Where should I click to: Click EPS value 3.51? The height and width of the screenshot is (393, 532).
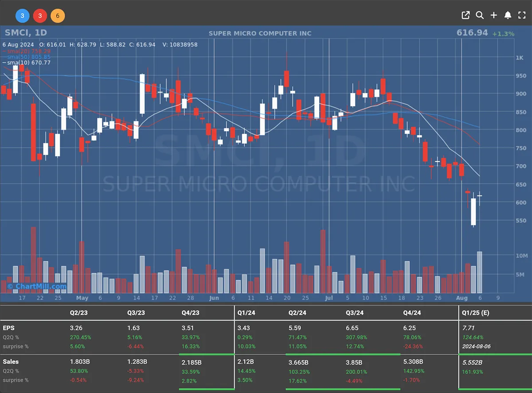188,328
